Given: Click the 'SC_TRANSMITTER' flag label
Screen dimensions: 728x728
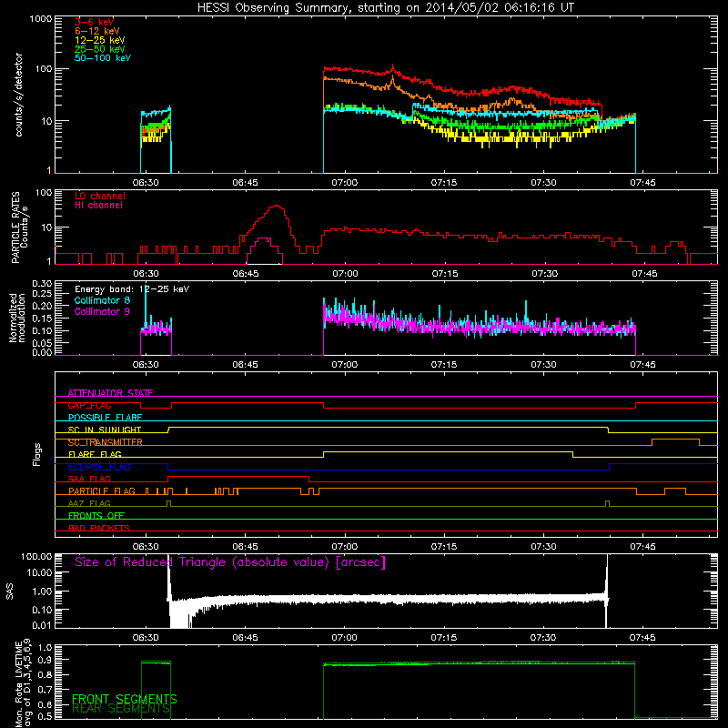Looking at the screenshot, I should click(106, 442).
